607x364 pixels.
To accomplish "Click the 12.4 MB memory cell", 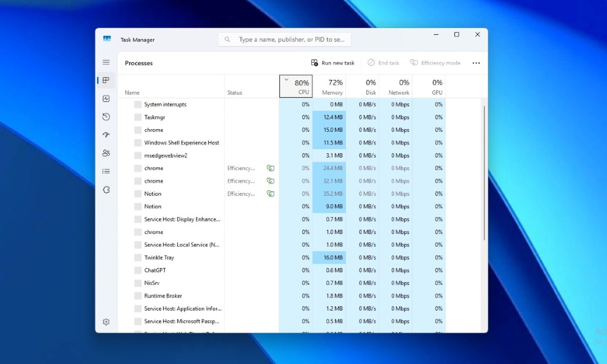I will (x=329, y=117).
